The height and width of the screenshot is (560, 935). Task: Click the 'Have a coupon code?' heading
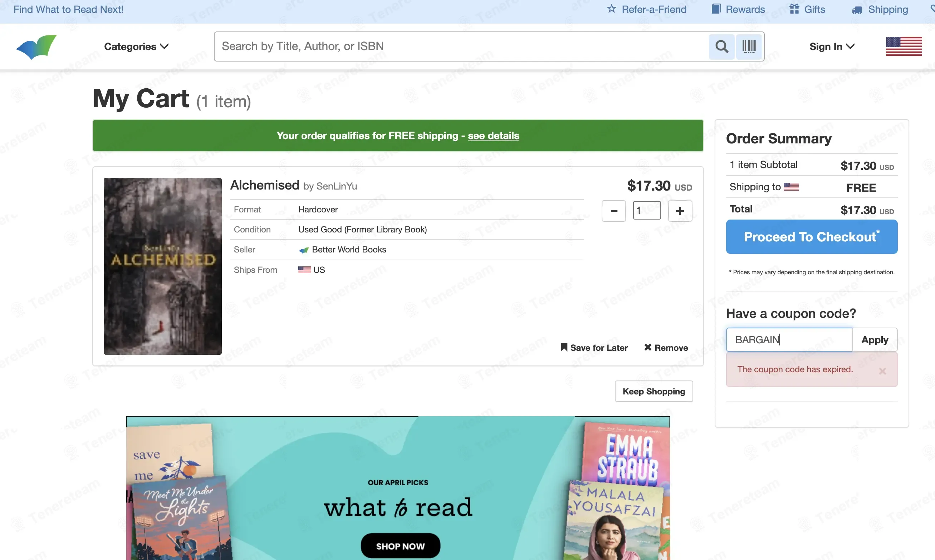790,314
